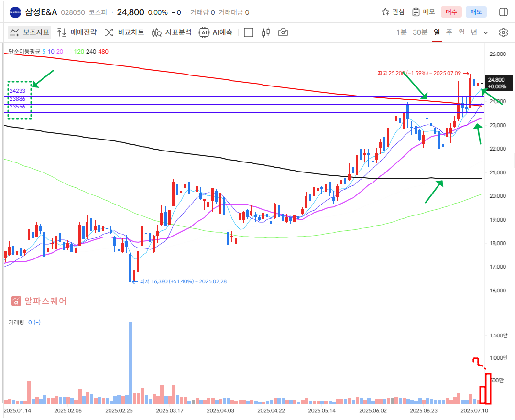Click the Samsung company logo icon
Screen dimensions: 515x420
[x=15, y=12]
